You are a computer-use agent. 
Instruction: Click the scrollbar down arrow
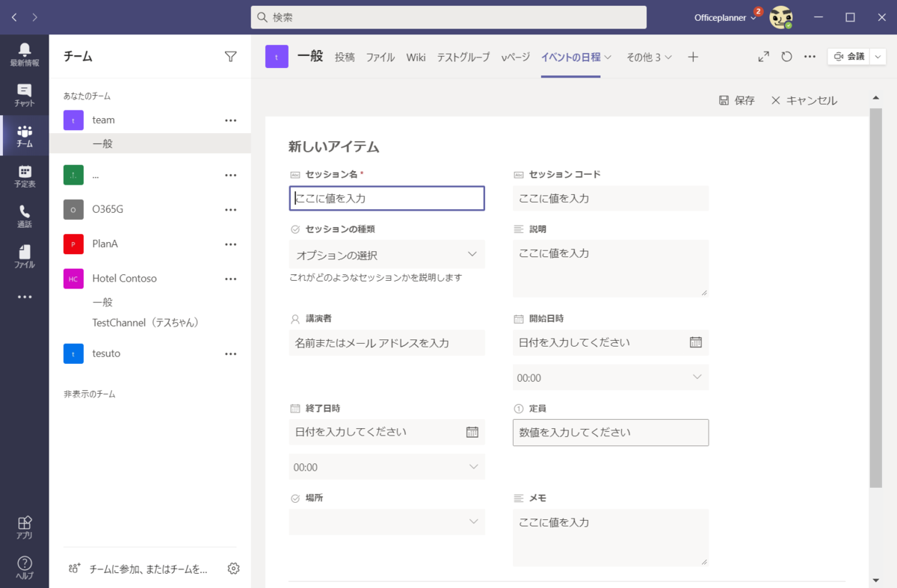[x=876, y=580]
